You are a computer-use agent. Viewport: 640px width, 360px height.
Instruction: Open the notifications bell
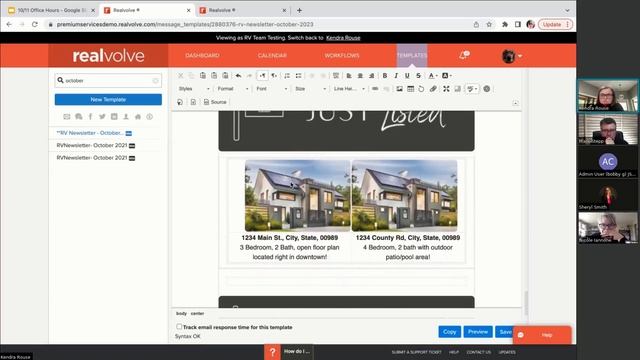[x=463, y=55]
